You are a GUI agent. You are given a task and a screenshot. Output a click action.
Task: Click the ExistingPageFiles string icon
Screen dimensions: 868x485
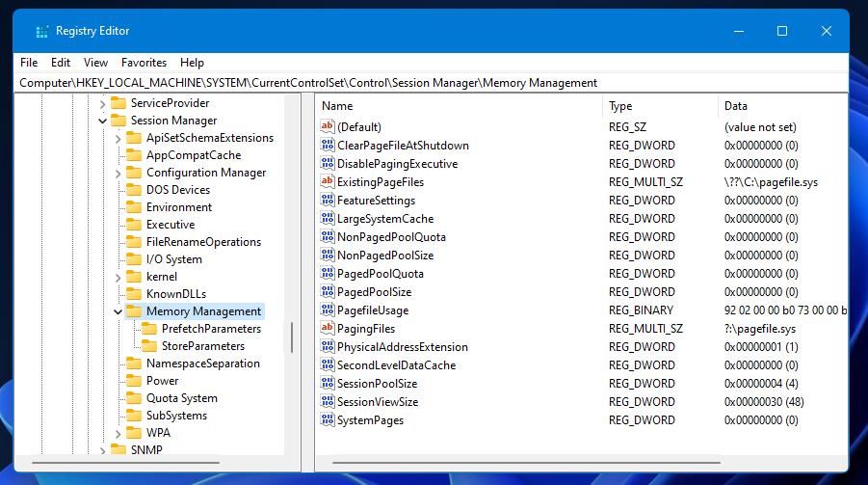(328, 182)
